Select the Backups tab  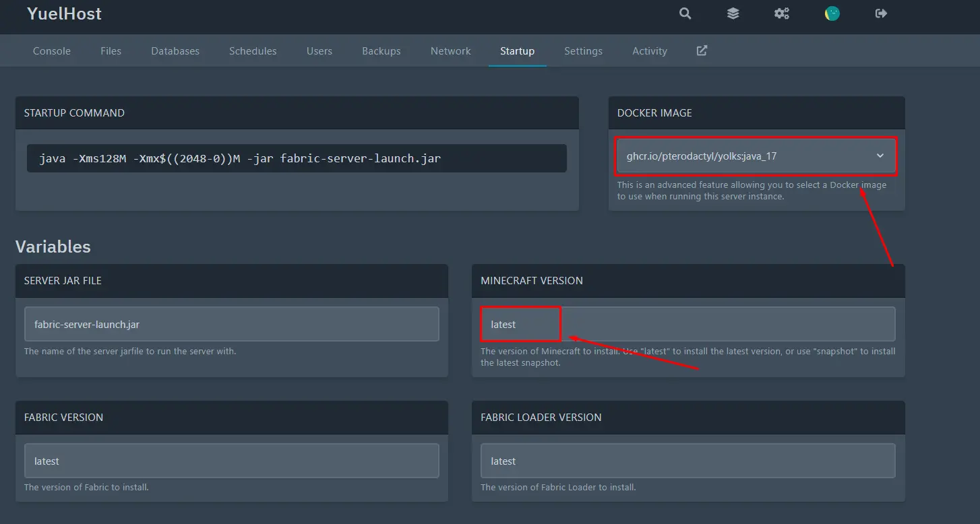(x=381, y=51)
